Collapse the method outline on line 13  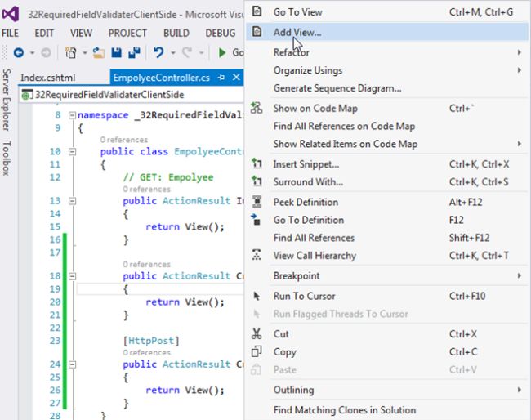click(72, 201)
